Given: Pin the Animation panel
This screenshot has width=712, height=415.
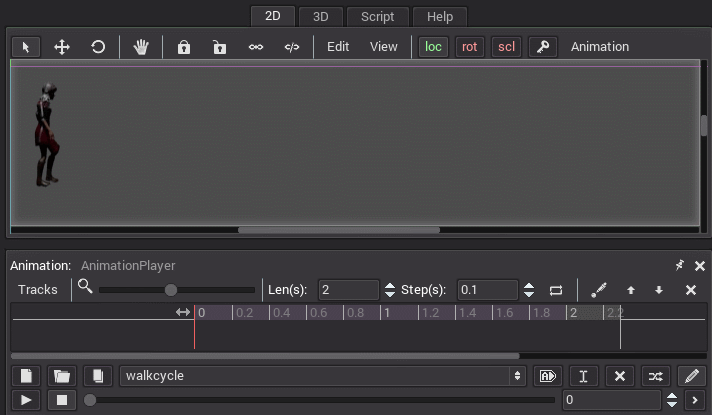Looking at the screenshot, I should (679, 266).
